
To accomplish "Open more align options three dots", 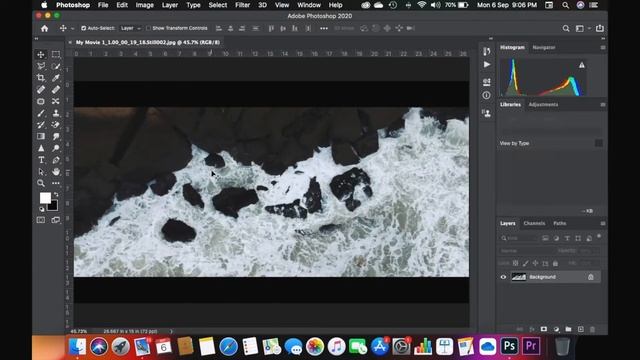I will [x=324, y=28].
